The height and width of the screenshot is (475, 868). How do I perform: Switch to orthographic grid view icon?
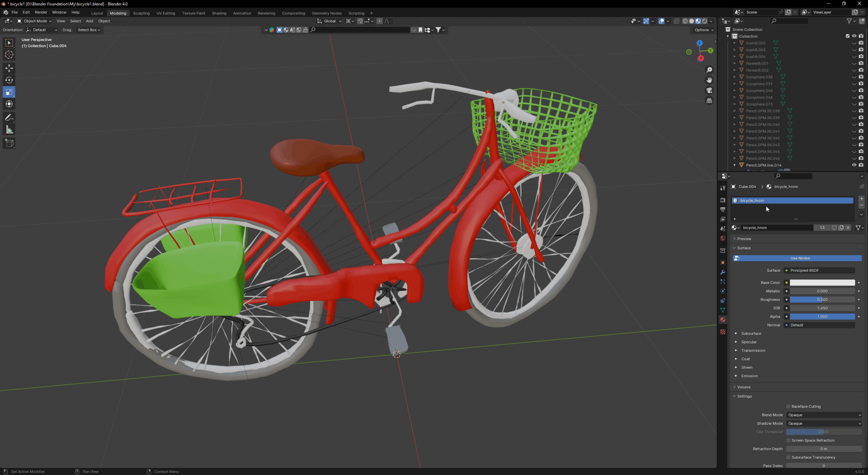tap(709, 101)
